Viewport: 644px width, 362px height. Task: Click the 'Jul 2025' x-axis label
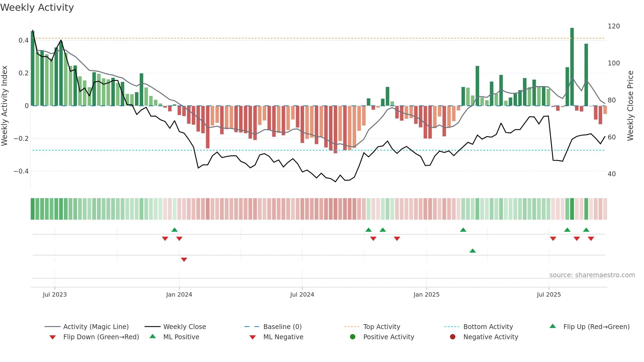point(549,294)
